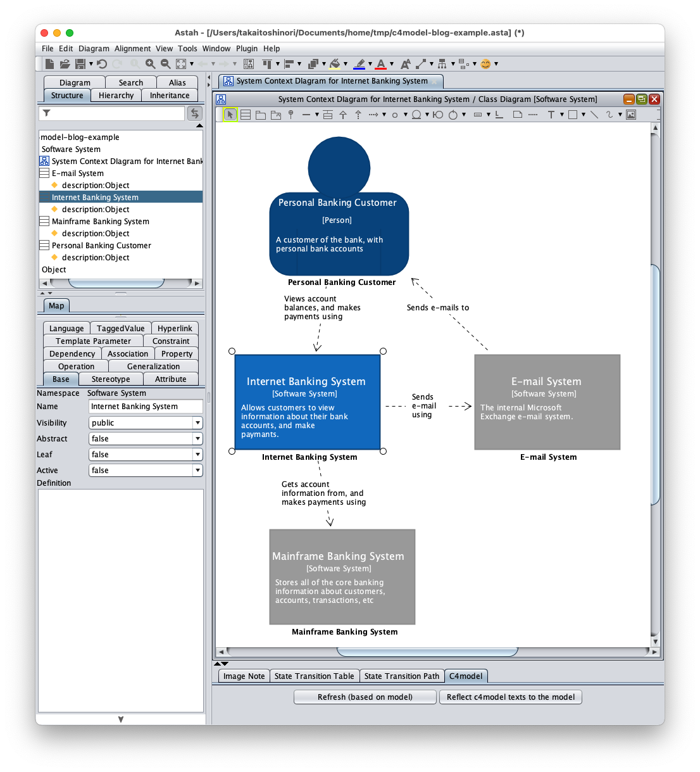Viewport: 700px width, 772px height.
Task: Click the Save icon in main toolbar
Action: click(80, 64)
